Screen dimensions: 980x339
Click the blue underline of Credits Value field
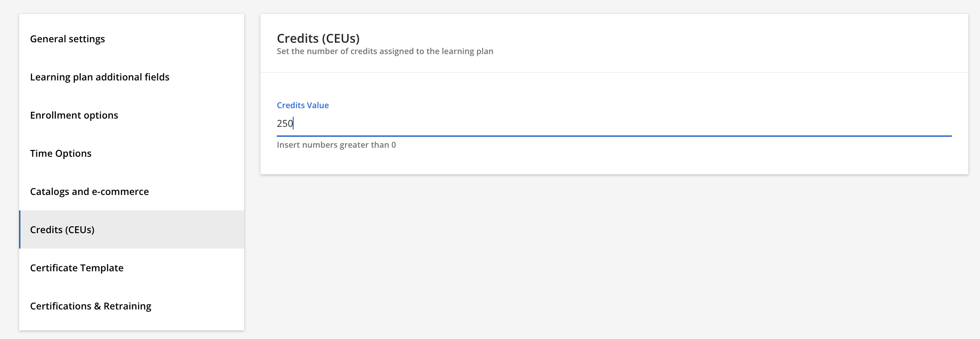614,135
